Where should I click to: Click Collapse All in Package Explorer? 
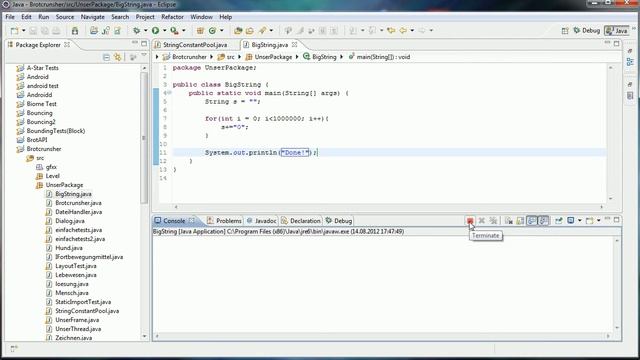pos(106,57)
